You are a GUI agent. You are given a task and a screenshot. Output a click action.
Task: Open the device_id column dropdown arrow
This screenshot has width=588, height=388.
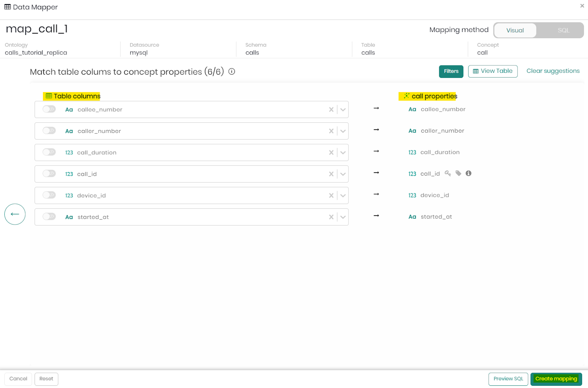point(343,195)
